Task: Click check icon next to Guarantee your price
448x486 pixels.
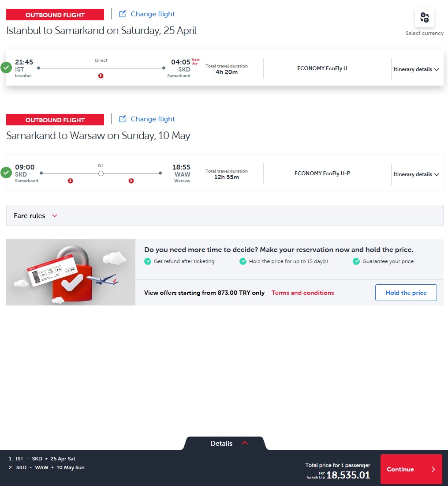Action: pos(356,261)
